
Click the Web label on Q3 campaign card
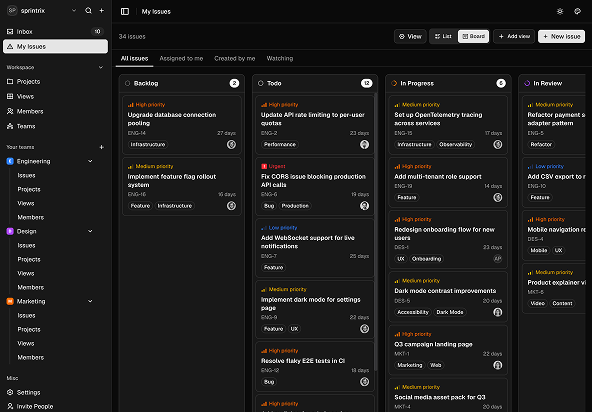(x=435, y=365)
